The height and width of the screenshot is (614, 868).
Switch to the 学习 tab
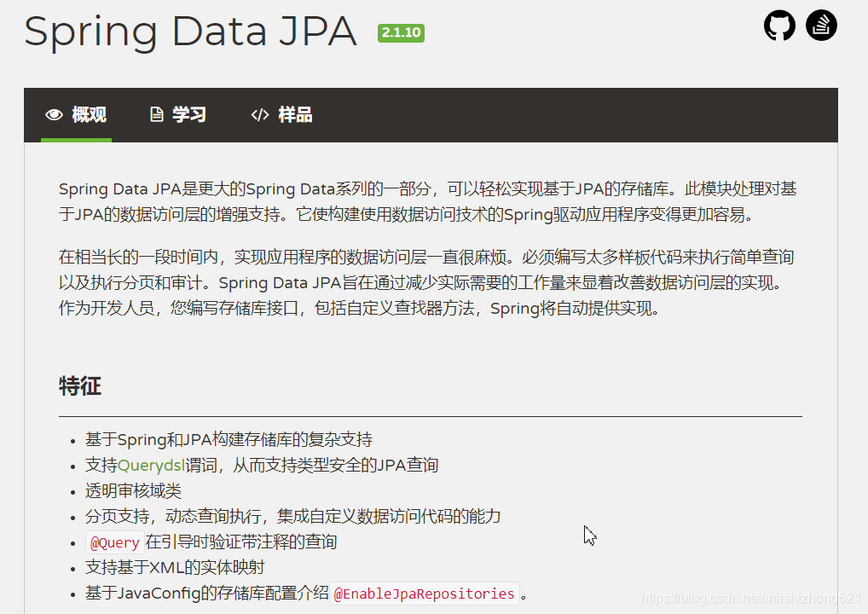coord(178,114)
